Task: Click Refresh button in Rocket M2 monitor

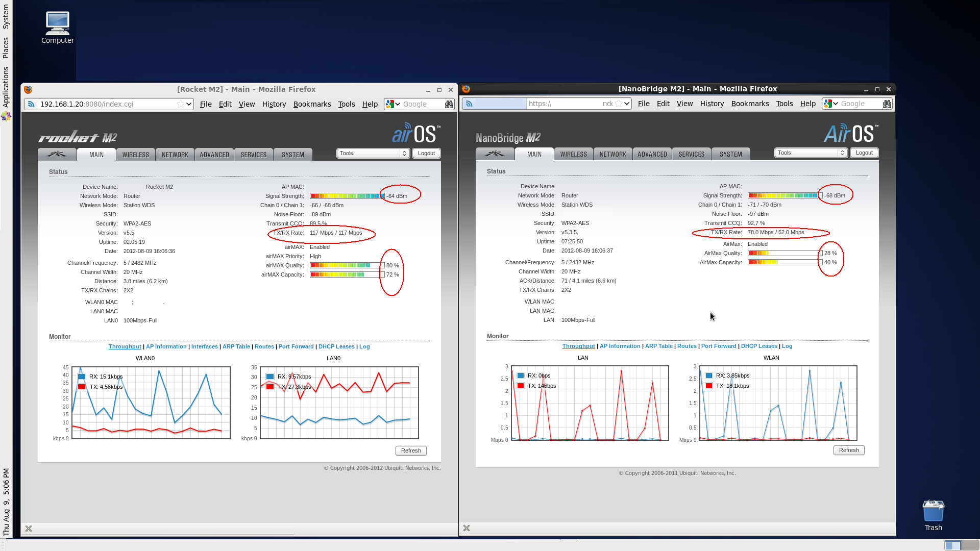Action: (411, 450)
